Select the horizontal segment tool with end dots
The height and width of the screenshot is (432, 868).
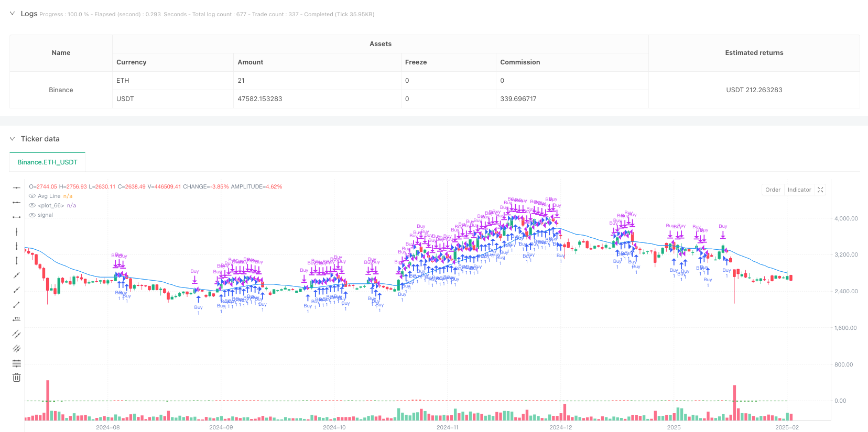(x=17, y=217)
